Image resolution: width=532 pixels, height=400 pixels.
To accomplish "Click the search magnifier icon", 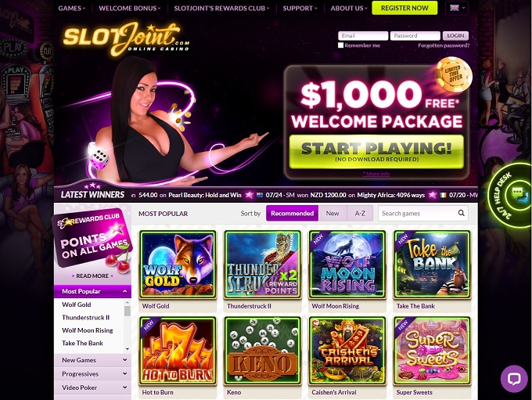I will tap(461, 213).
